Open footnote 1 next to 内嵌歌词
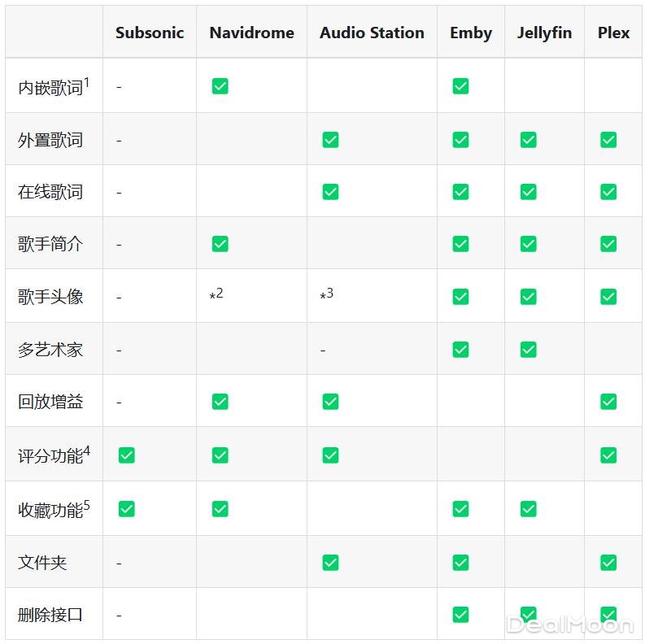The height and width of the screenshot is (644, 645). pos(86,82)
